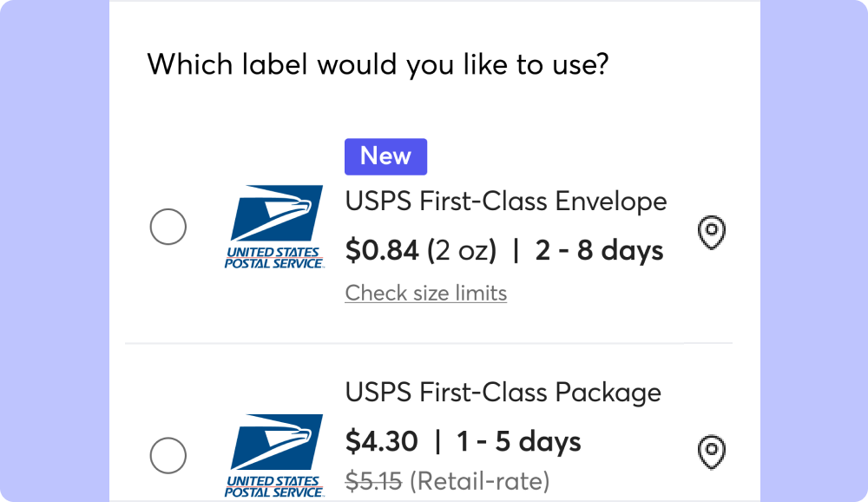Click the question 'Which label would you like to use?'
The width and height of the screenshot is (868, 502).
(379, 64)
